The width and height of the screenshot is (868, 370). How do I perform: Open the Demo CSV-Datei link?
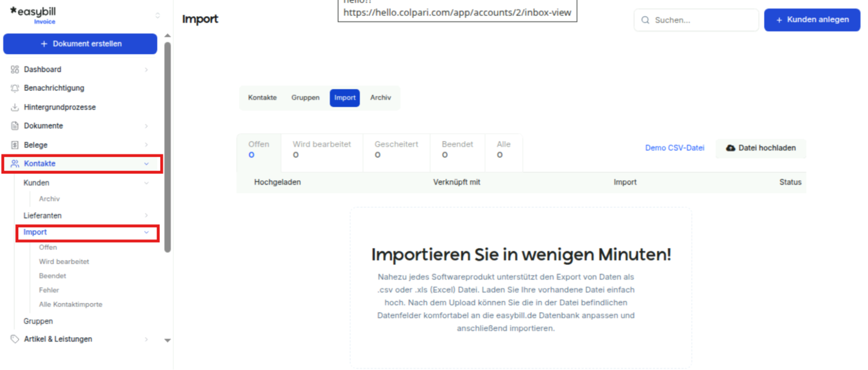(674, 148)
